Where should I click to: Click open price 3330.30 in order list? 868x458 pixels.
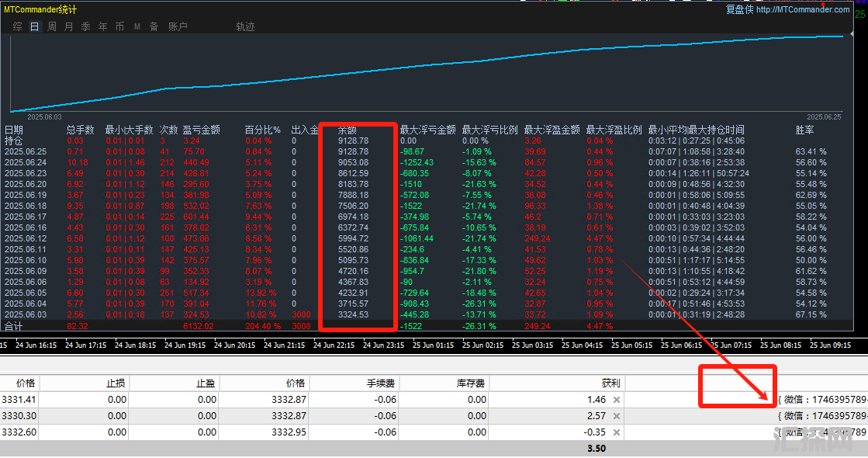click(x=19, y=416)
